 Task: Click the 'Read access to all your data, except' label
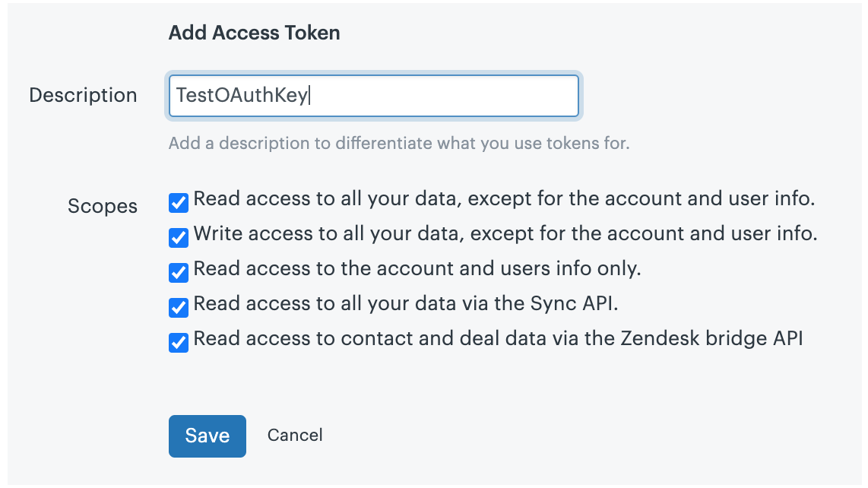[504, 199]
